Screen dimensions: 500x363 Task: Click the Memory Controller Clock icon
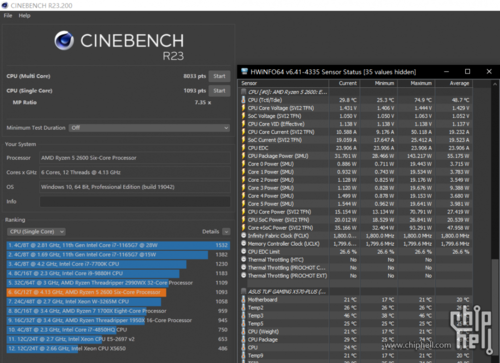pyautogui.click(x=244, y=243)
